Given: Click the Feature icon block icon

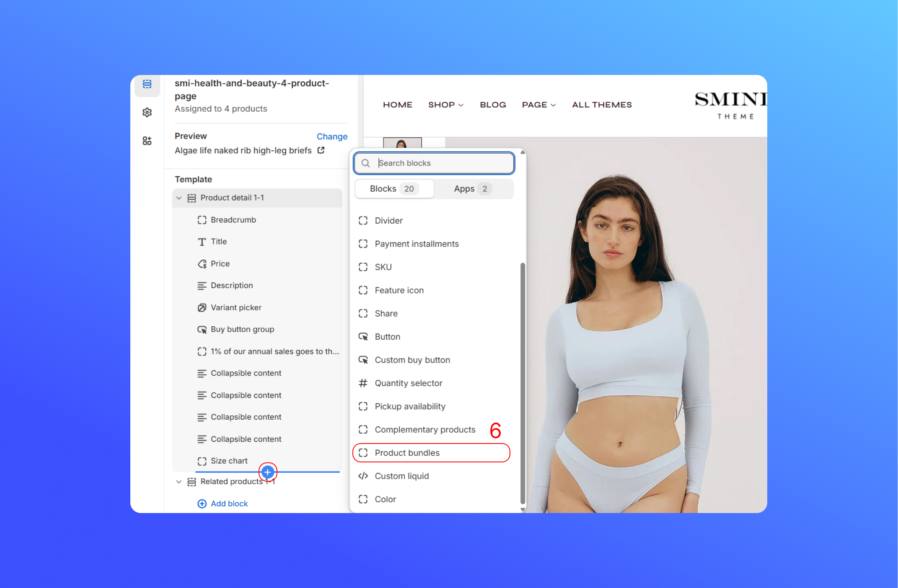Looking at the screenshot, I should point(363,290).
